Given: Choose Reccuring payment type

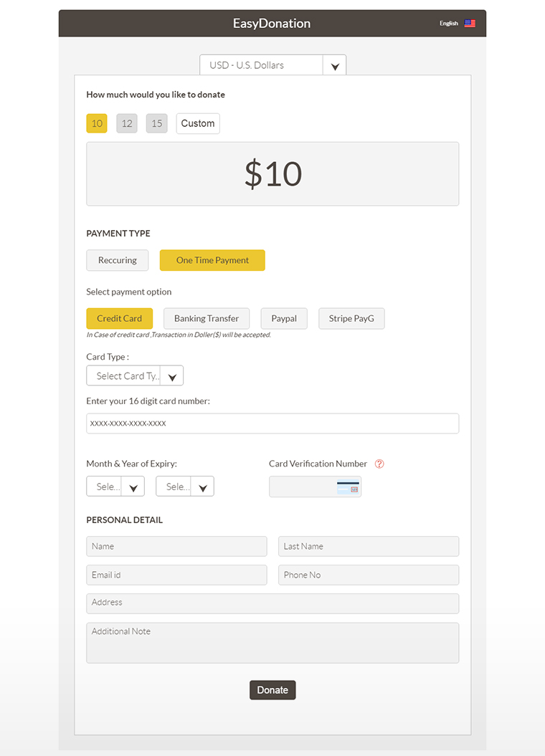Looking at the screenshot, I should (117, 260).
